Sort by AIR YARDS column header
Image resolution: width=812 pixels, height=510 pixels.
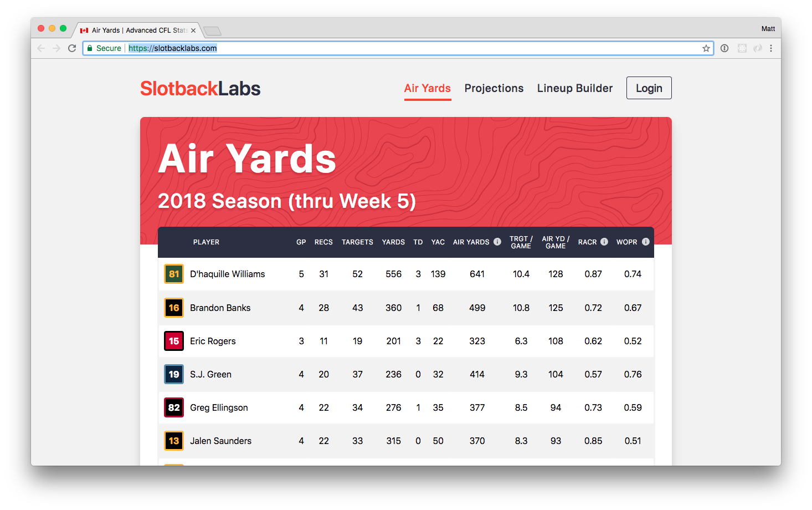point(471,242)
